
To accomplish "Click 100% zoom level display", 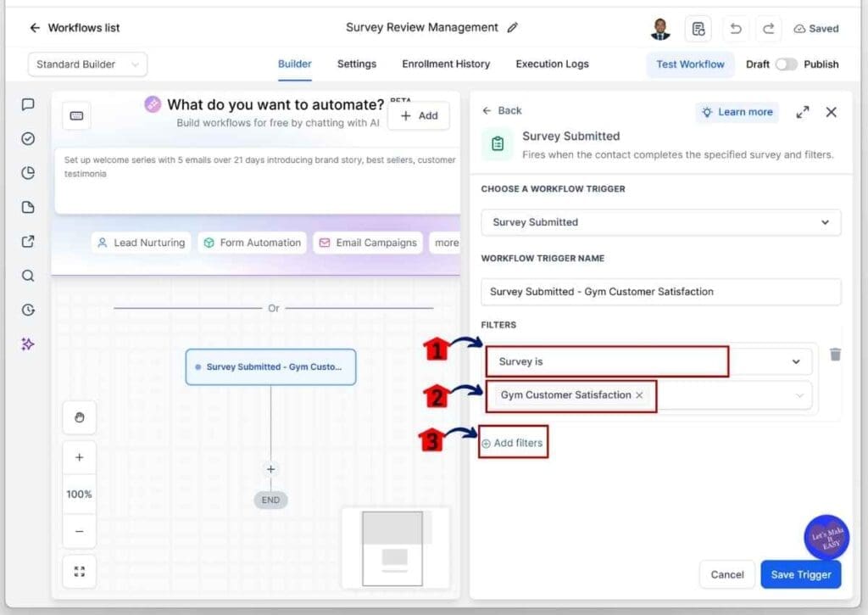I will click(x=79, y=495).
